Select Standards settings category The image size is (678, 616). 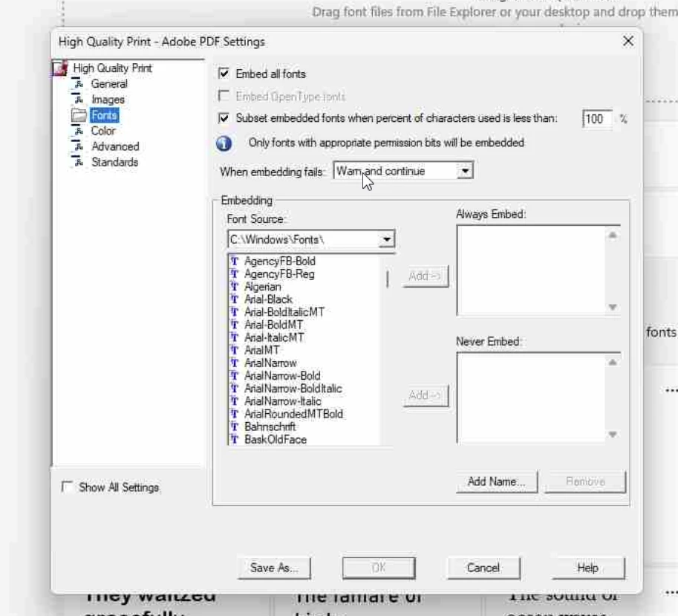coord(114,162)
